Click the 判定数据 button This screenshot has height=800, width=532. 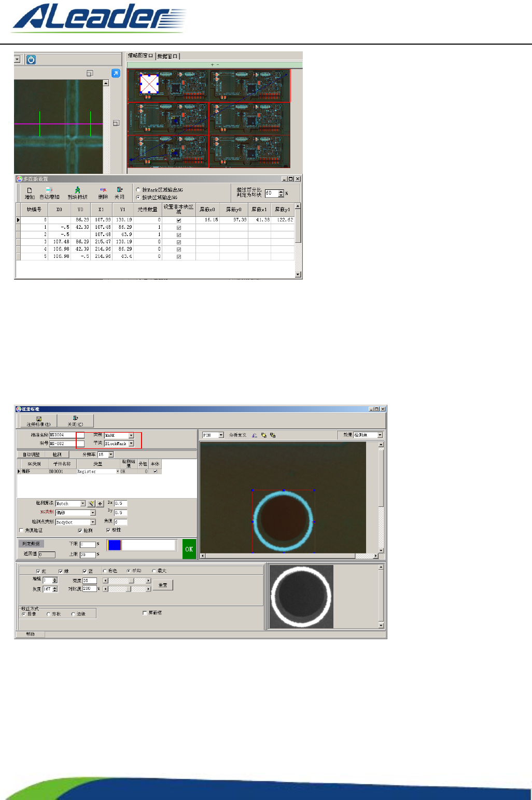click(31, 544)
